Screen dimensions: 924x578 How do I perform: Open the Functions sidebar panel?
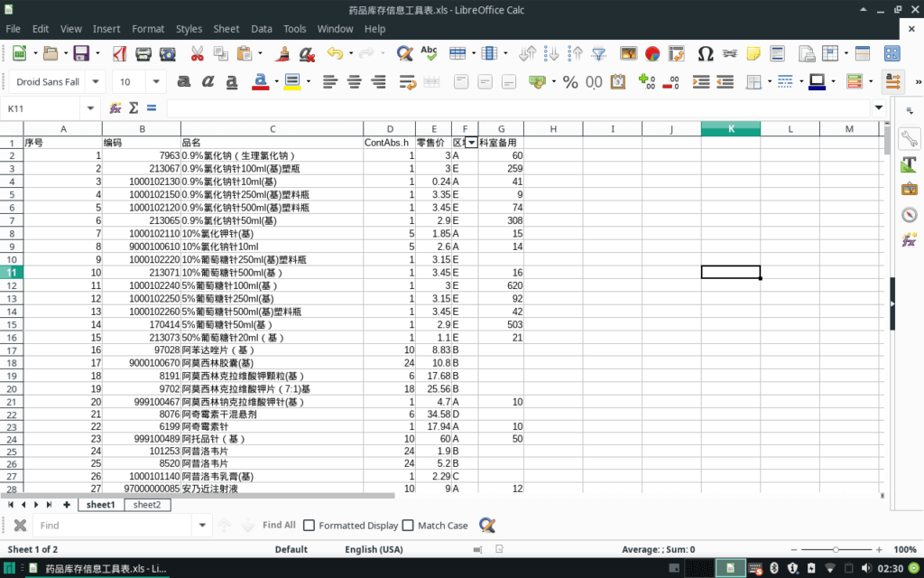pyautogui.click(x=909, y=240)
